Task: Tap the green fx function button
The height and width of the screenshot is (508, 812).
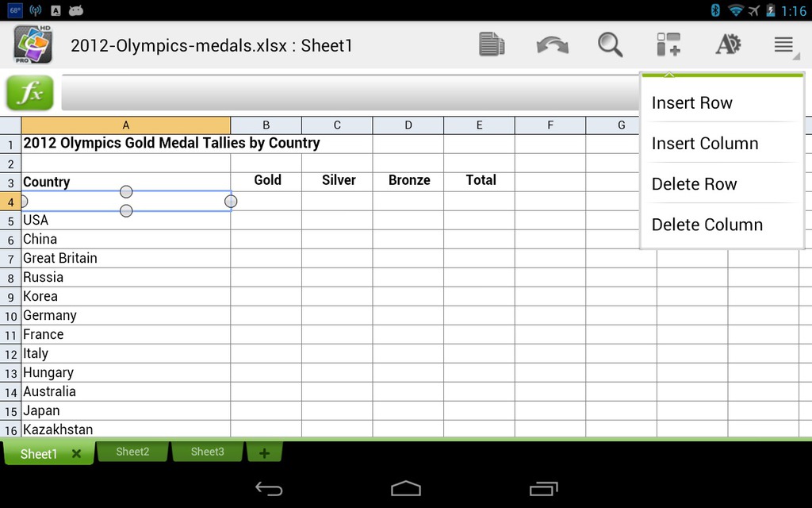Action: coord(30,93)
